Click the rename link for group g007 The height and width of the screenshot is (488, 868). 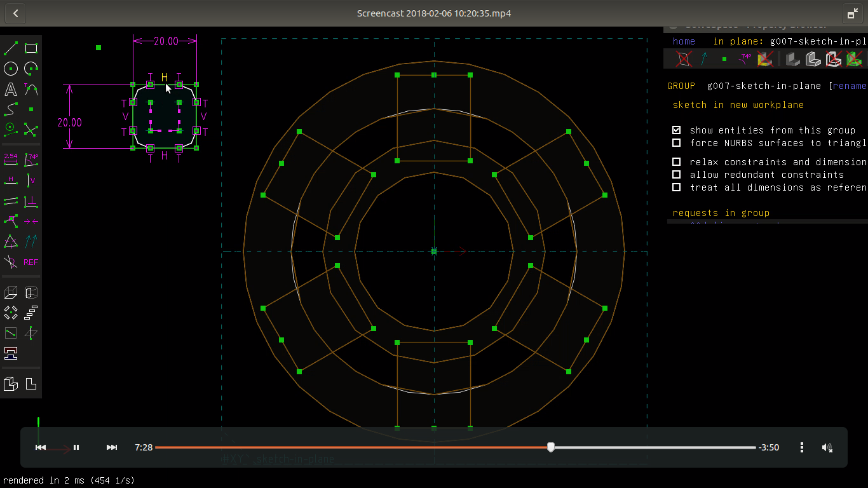click(850, 86)
